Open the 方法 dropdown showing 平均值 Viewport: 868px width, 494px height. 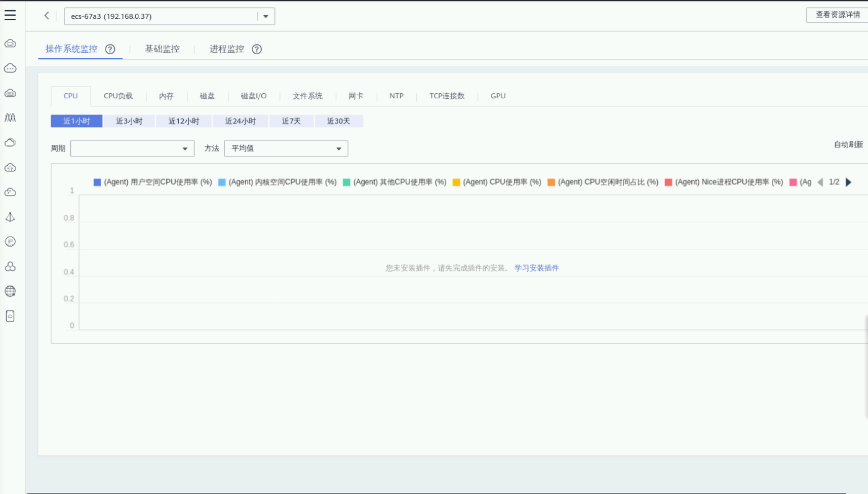click(286, 148)
